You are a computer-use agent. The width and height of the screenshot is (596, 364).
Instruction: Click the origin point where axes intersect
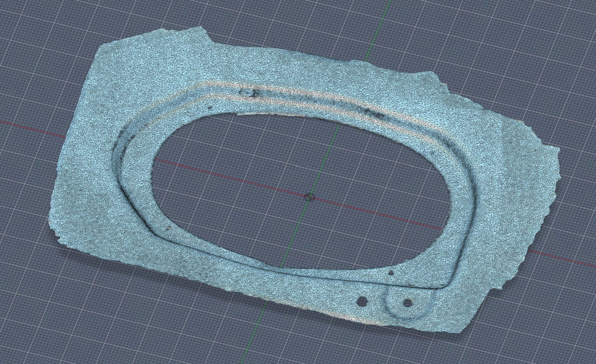(309, 197)
